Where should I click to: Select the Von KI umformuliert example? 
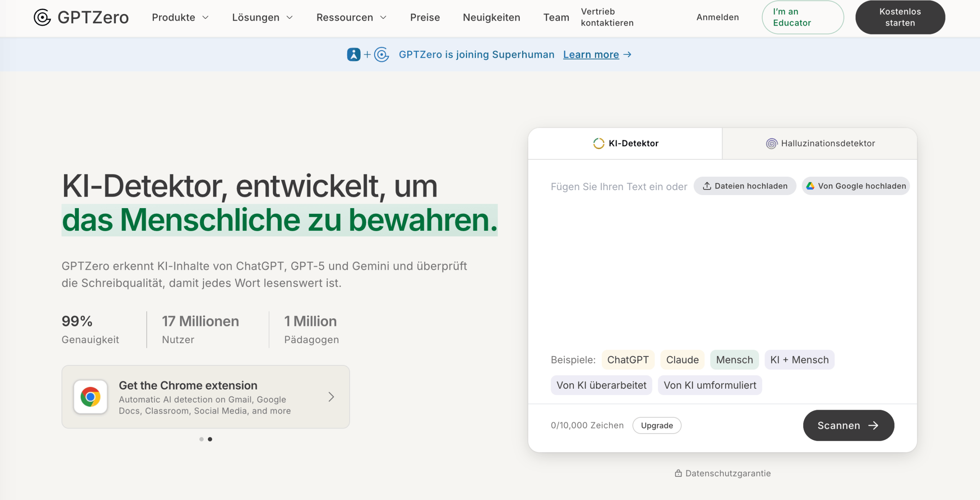point(710,385)
